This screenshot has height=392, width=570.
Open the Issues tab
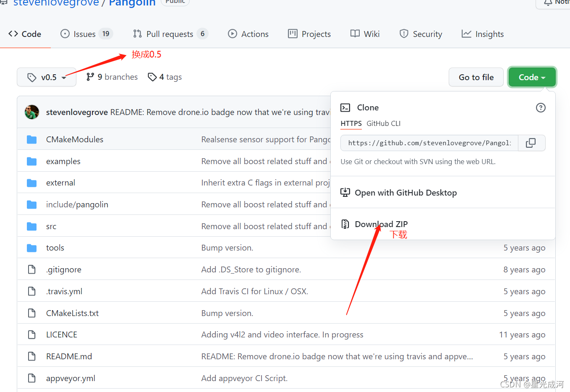click(86, 34)
